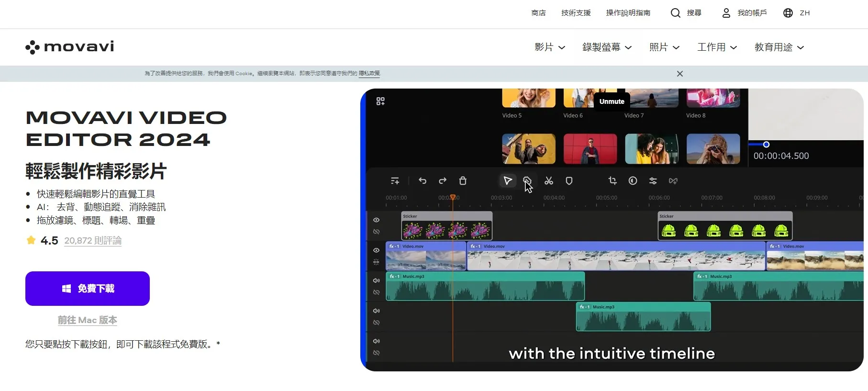
Task: Click the yellow rating star
Action: coord(31,240)
